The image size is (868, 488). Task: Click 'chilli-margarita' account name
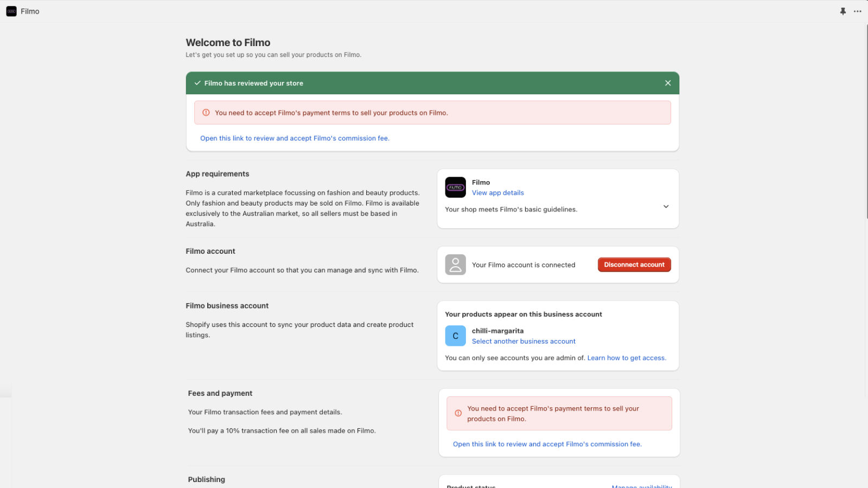[497, 331]
